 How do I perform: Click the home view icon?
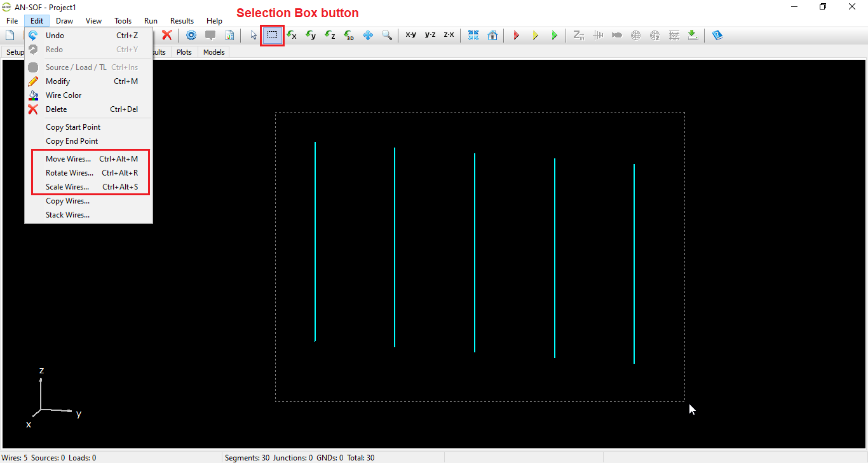[x=492, y=35]
